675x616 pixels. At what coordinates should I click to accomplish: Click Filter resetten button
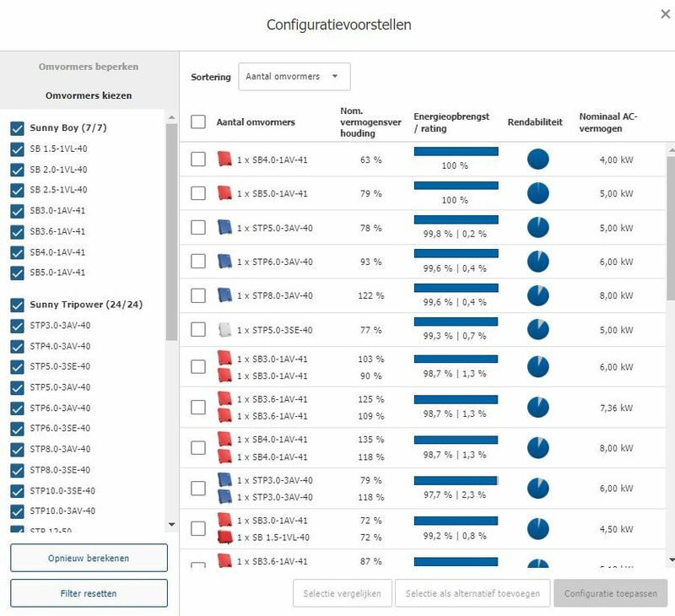89,593
